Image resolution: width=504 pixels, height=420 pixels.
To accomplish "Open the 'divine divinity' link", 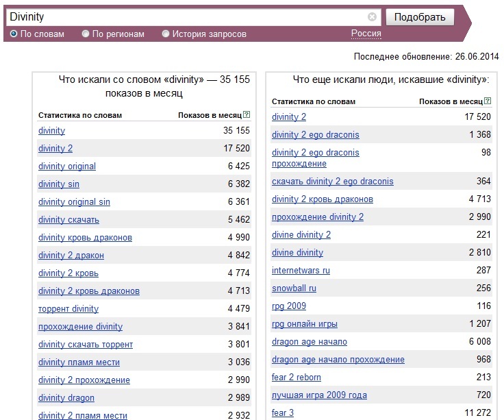I will pos(297,253).
